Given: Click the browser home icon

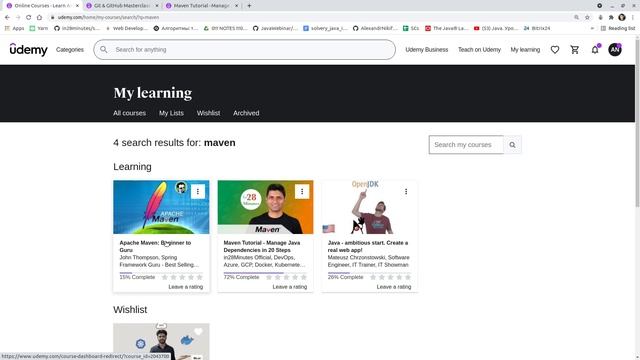Looking at the screenshot, I should tap(39, 17).
